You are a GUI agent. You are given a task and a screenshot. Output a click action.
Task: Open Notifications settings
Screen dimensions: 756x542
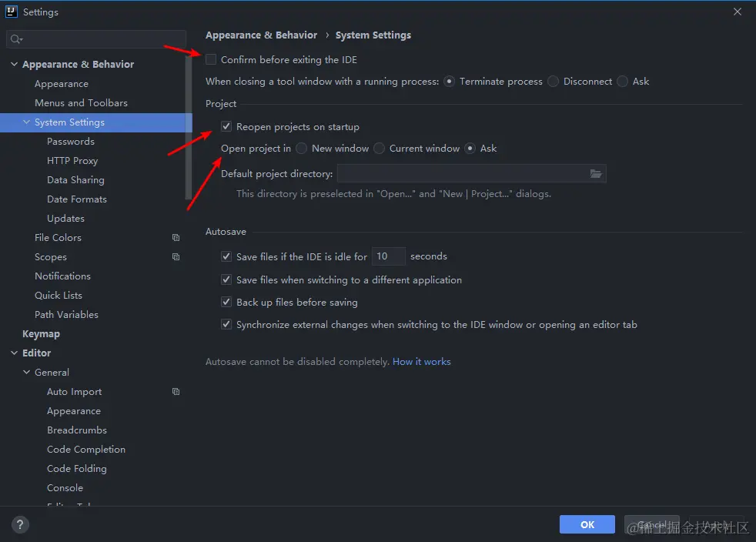coord(62,276)
